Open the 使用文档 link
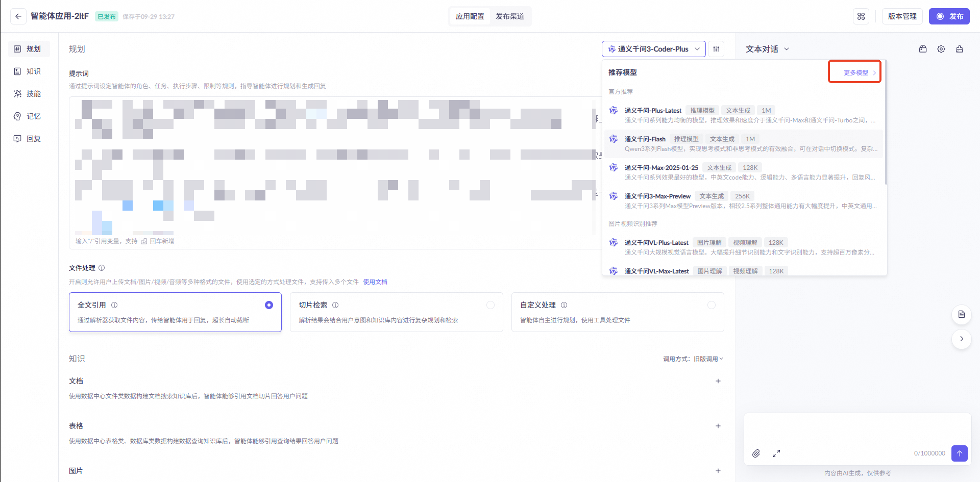980x482 pixels. click(x=375, y=282)
